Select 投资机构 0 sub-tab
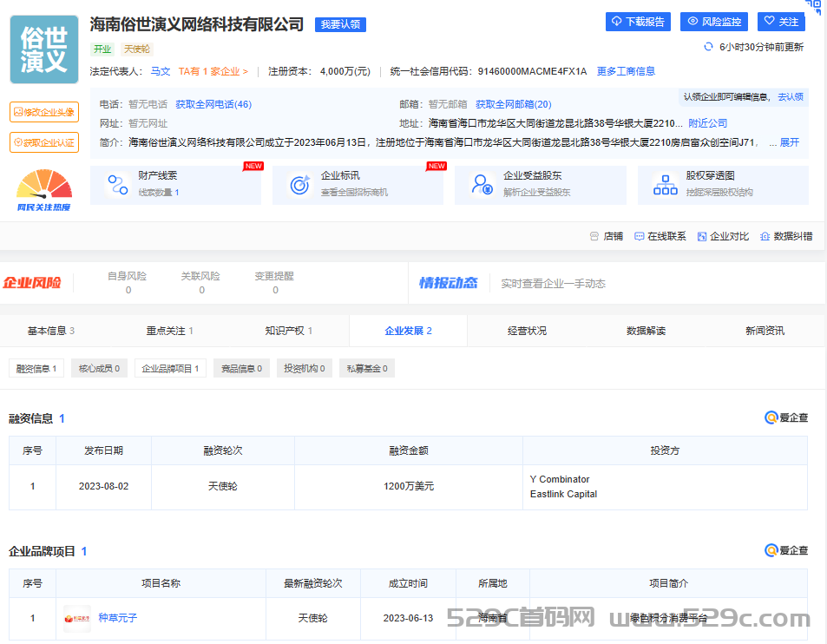This screenshot has height=644, width=827. (x=305, y=368)
